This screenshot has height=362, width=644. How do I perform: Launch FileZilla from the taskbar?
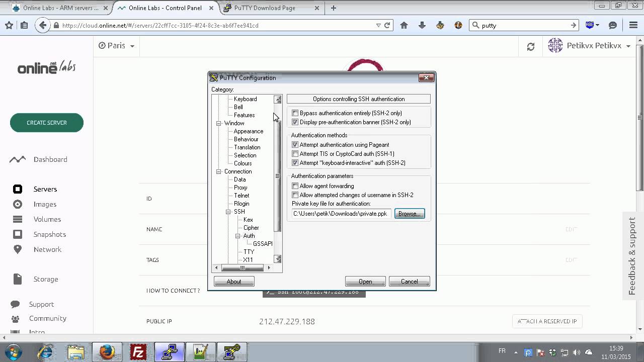click(138, 351)
